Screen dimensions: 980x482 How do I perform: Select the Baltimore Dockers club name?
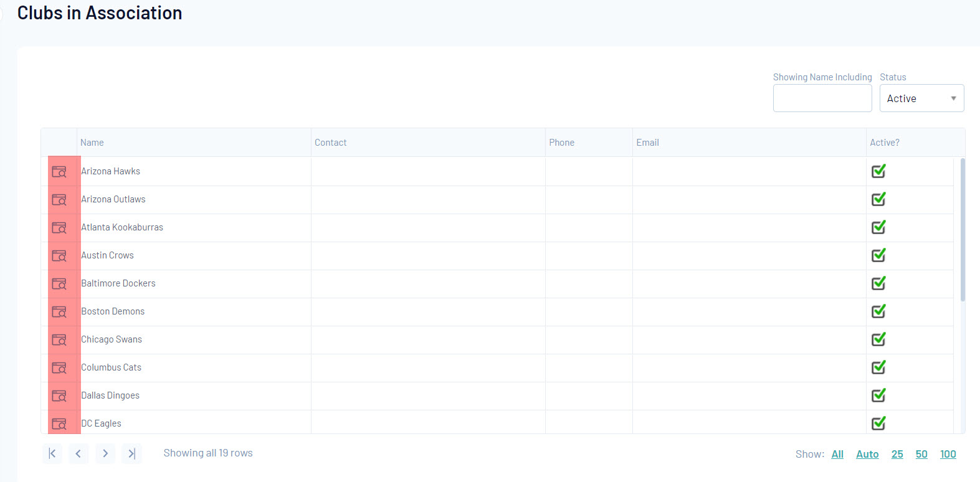(x=118, y=283)
